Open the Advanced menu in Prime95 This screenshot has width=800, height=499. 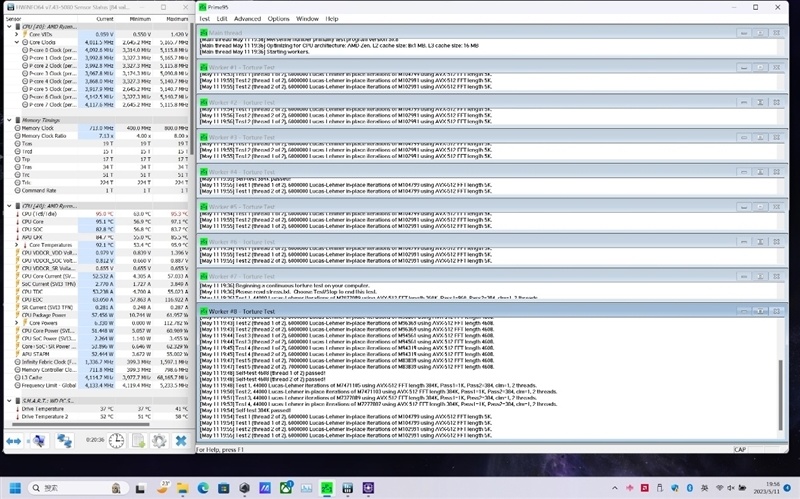click(x=247, y=19)
